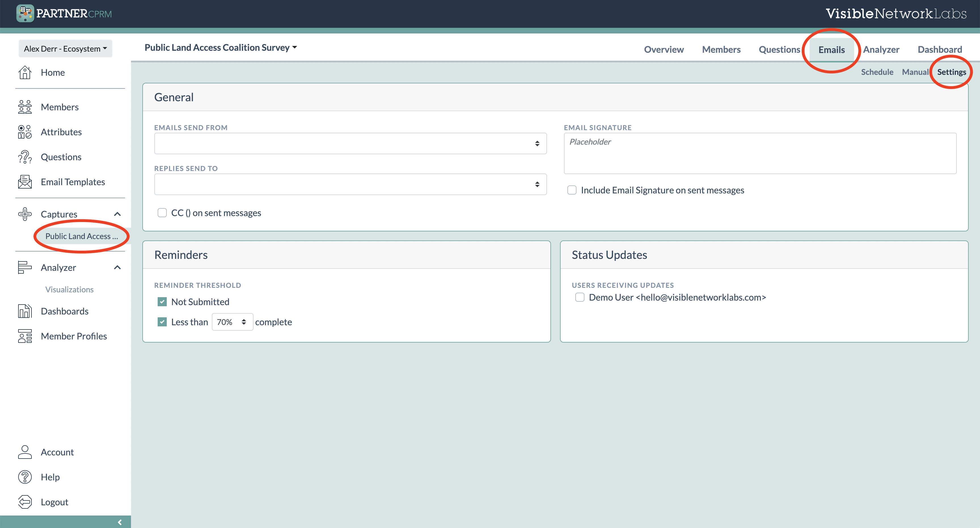The width and height of the screenshot is (980, 528).
Task: Select Public Land Access under Captures
Action: point(81,236)
